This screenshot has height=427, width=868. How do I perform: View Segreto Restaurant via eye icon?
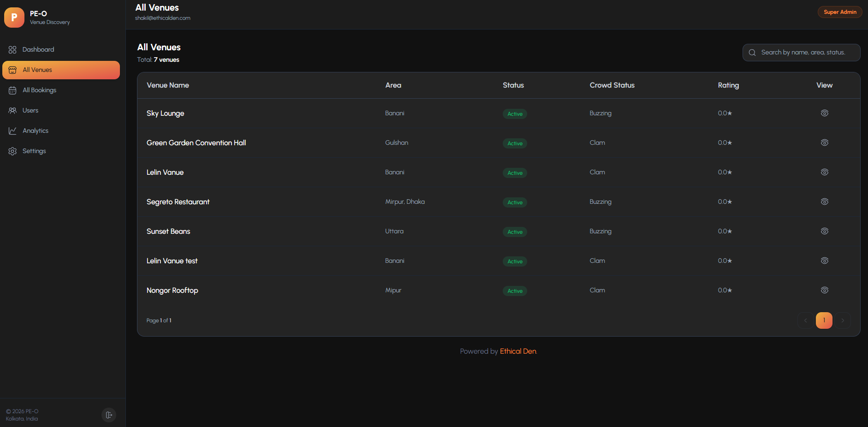825,202
